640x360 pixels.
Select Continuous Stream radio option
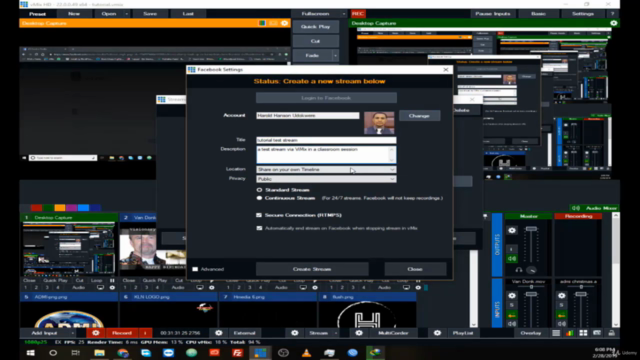259,198
